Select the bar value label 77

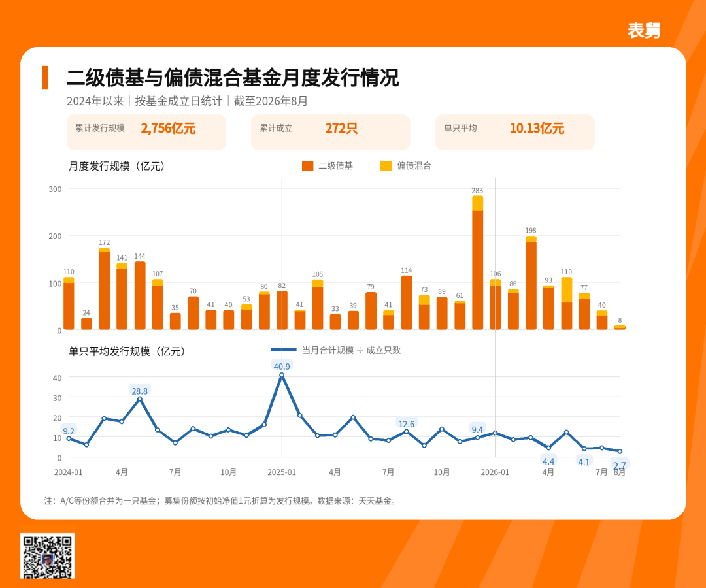[x=584, y=287]
